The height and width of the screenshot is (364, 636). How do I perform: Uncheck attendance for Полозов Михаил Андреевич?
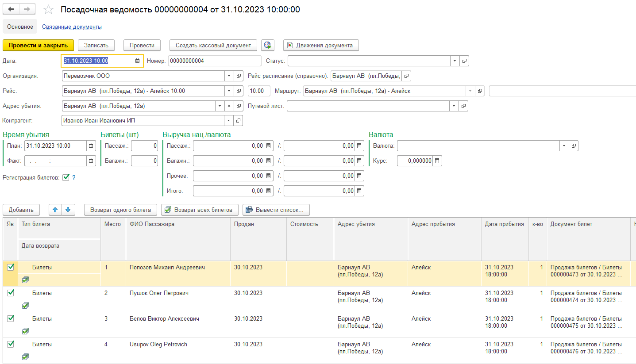(11, 267)
